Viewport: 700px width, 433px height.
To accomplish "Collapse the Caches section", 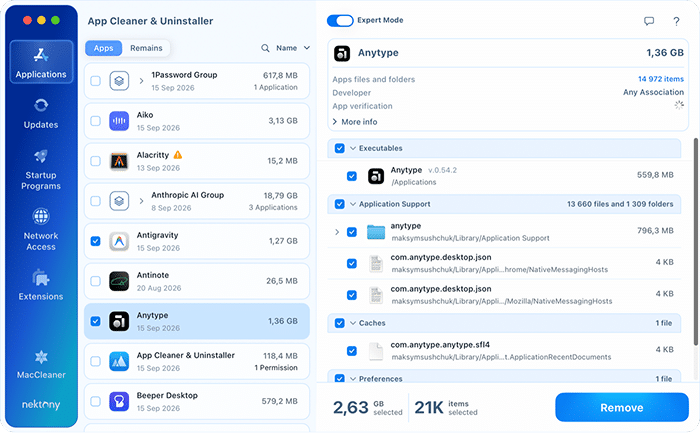I will point(353,323).
